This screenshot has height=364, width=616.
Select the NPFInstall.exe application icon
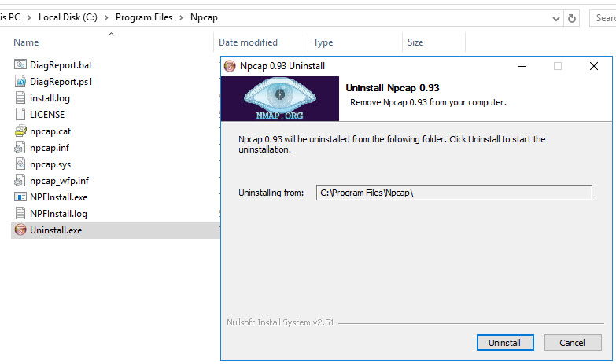[x=20, y=197]
